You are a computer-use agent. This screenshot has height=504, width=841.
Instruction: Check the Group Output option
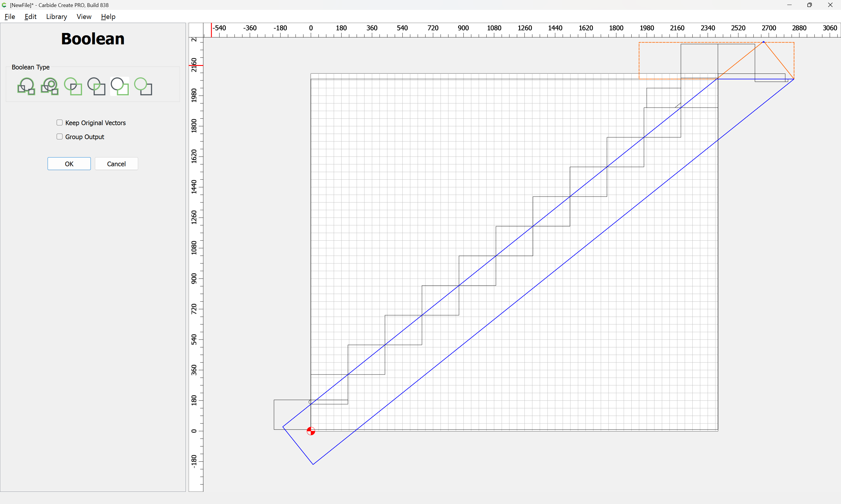[x=60, y=136]
